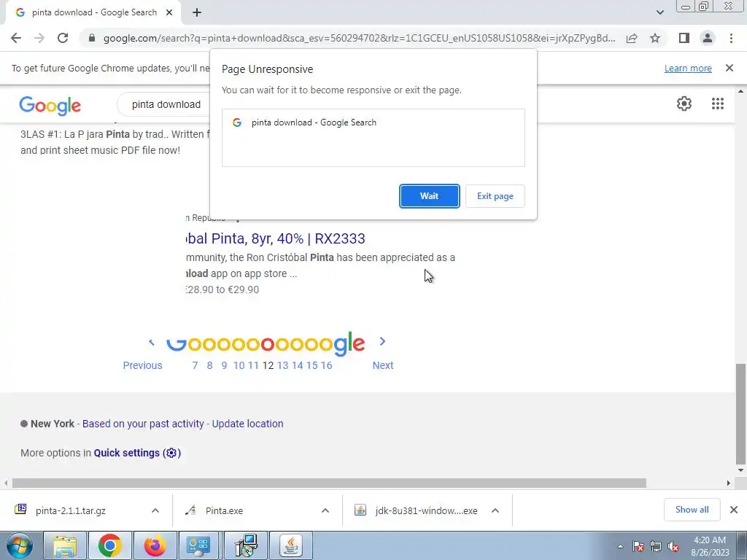Open Google settings gear icon

click(x=684, y=104)
